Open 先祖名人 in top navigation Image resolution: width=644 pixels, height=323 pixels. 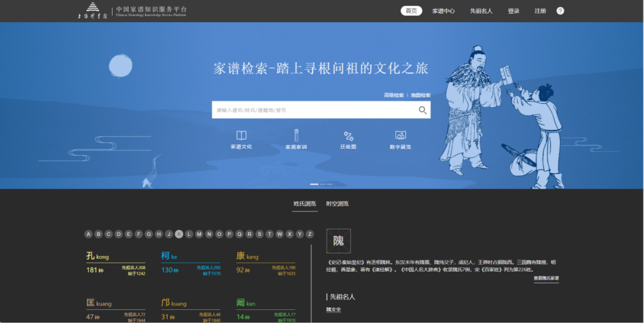click(481, 11)
